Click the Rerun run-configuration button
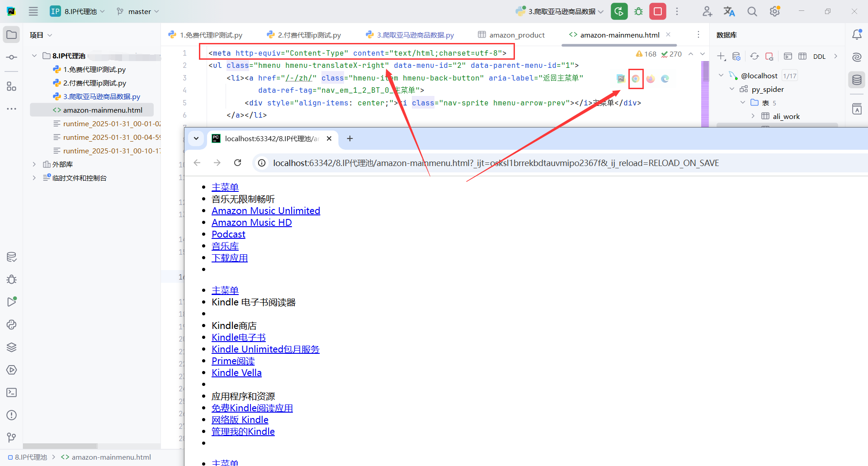868x466 pixels. tap(619, 11)
